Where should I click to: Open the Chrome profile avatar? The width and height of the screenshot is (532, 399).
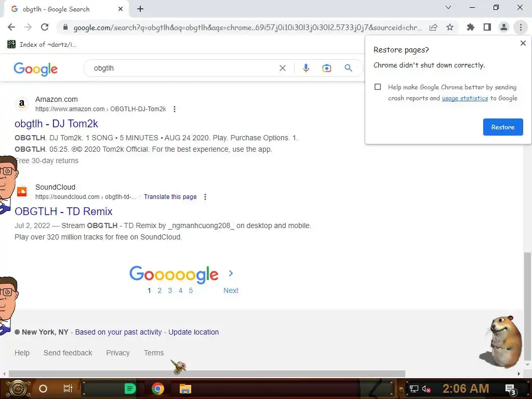click(504, 27)
